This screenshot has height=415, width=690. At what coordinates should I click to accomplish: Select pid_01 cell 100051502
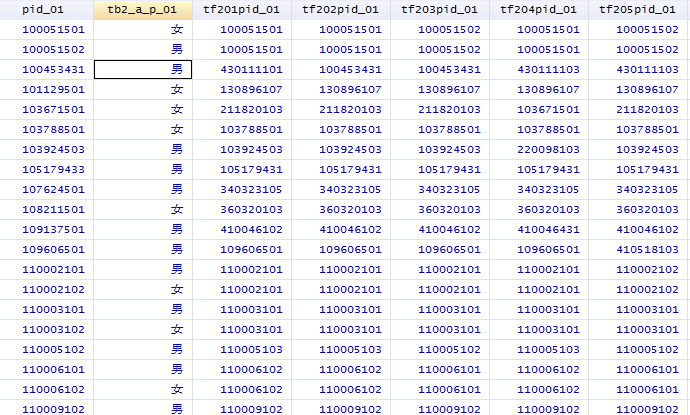coord(47,50)
